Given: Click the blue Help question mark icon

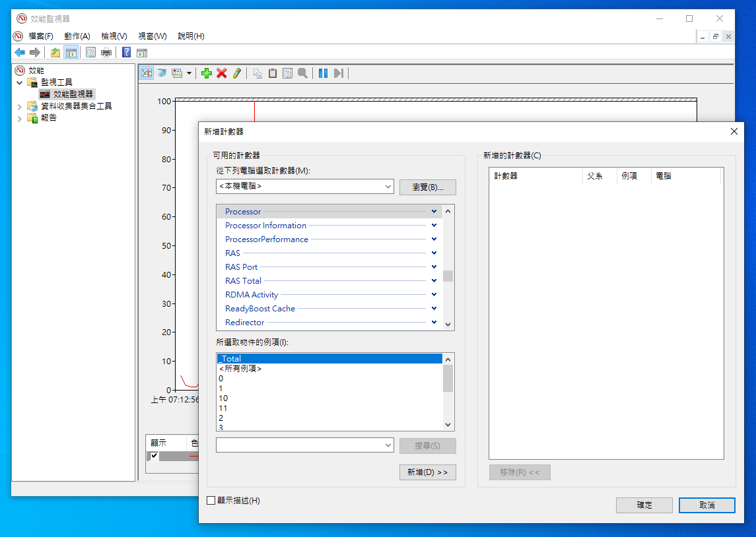Looking at the screenshot, I should tap(126, 52).
